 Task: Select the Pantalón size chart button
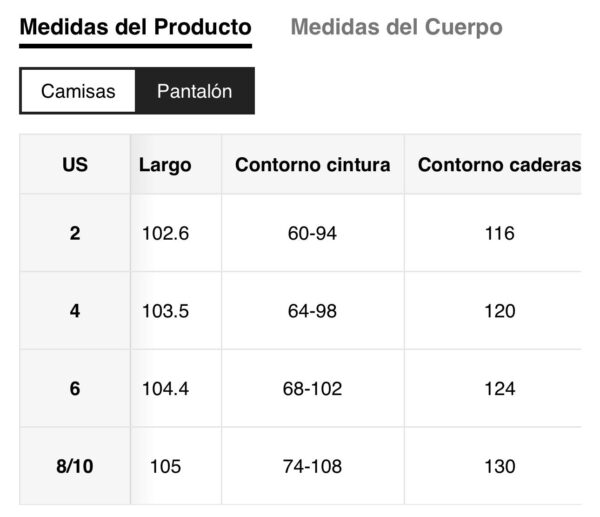[x=194, y=91]
